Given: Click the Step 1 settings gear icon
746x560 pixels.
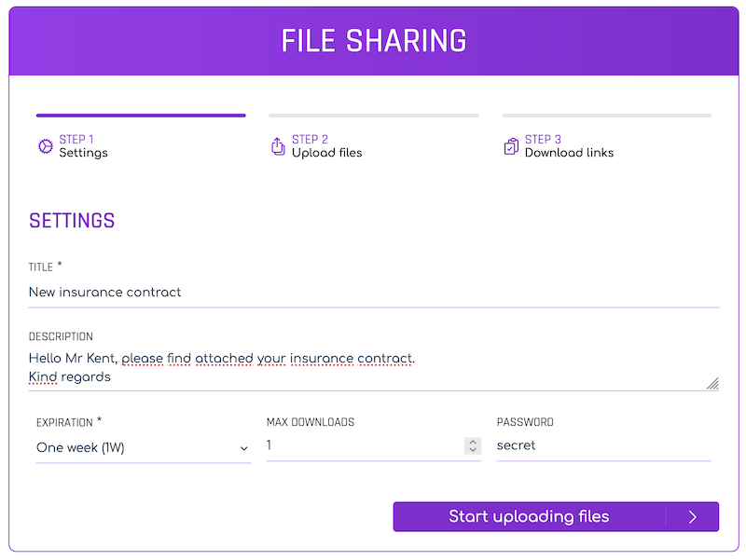Looking at the screenshot, I should coord(45,146).
